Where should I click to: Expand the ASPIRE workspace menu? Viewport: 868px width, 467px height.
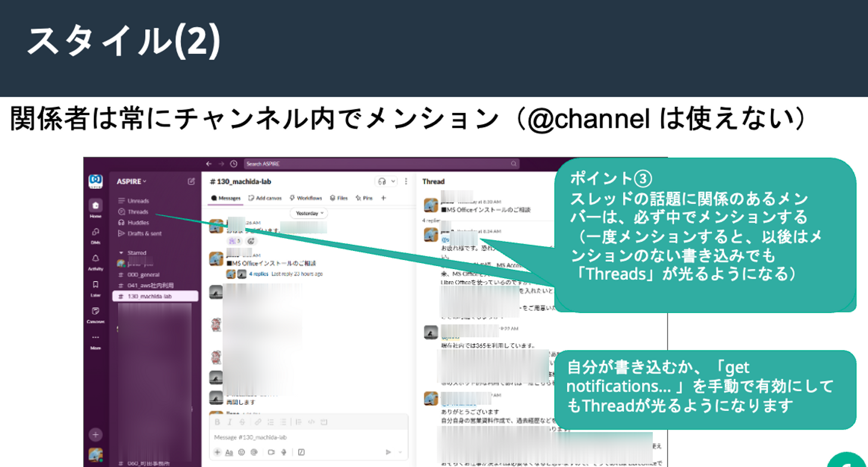[131, 181]
